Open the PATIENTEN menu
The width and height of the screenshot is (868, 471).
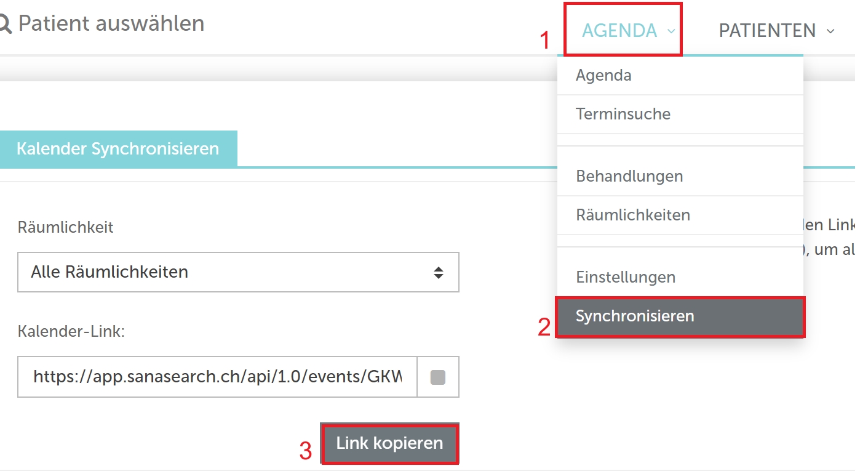(x=776, y=30)
